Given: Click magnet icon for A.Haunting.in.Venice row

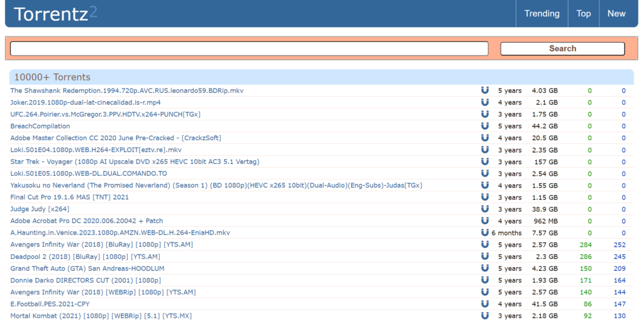Looking at the screenshot, I should point(485,233).
